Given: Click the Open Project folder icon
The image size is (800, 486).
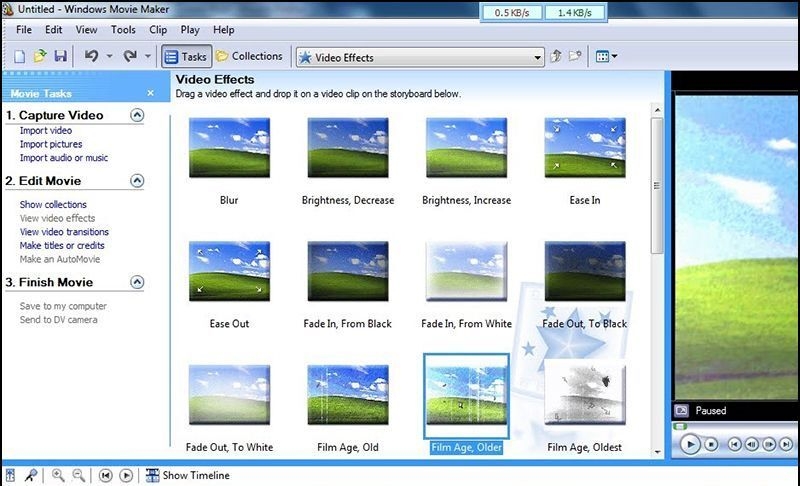Looking at the screenshot, I should click(40, 56).
